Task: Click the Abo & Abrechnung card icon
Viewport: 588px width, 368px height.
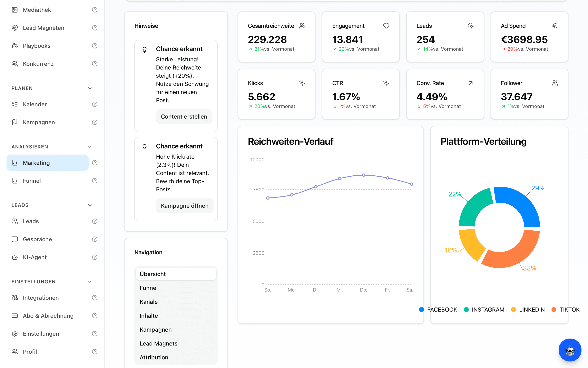Action: pyautogui.click(x=15, y=316)
